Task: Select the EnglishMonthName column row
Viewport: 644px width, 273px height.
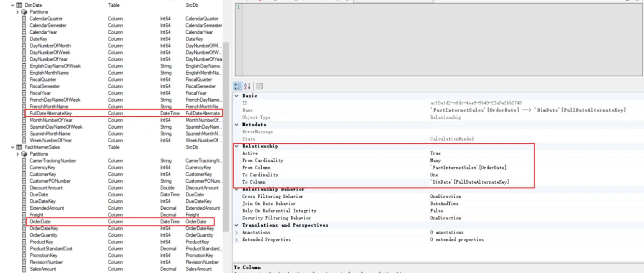Action: coord(123,73)
